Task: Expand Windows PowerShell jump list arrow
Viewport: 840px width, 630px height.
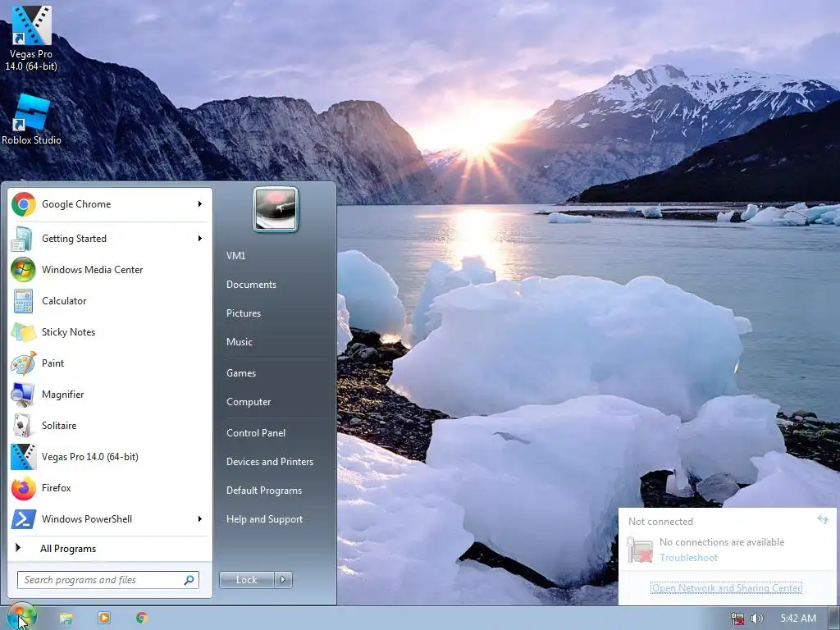Action: click(200, 518)
